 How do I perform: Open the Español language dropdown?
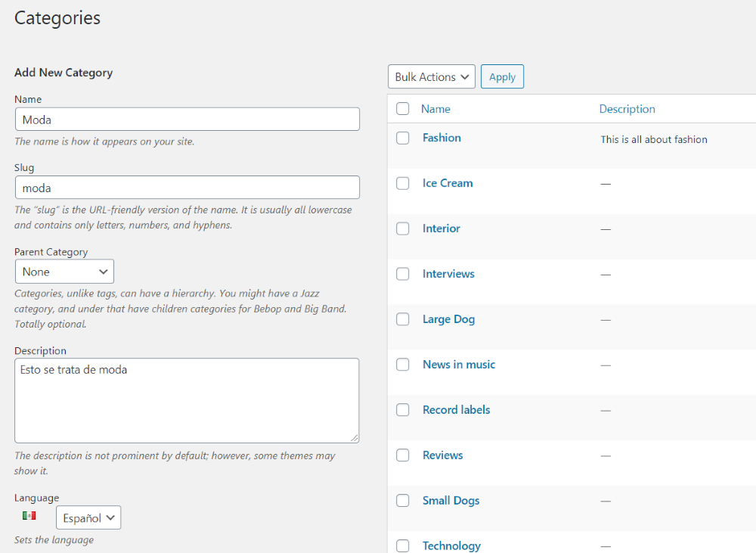pyautogui.click(x=88, y=518)
